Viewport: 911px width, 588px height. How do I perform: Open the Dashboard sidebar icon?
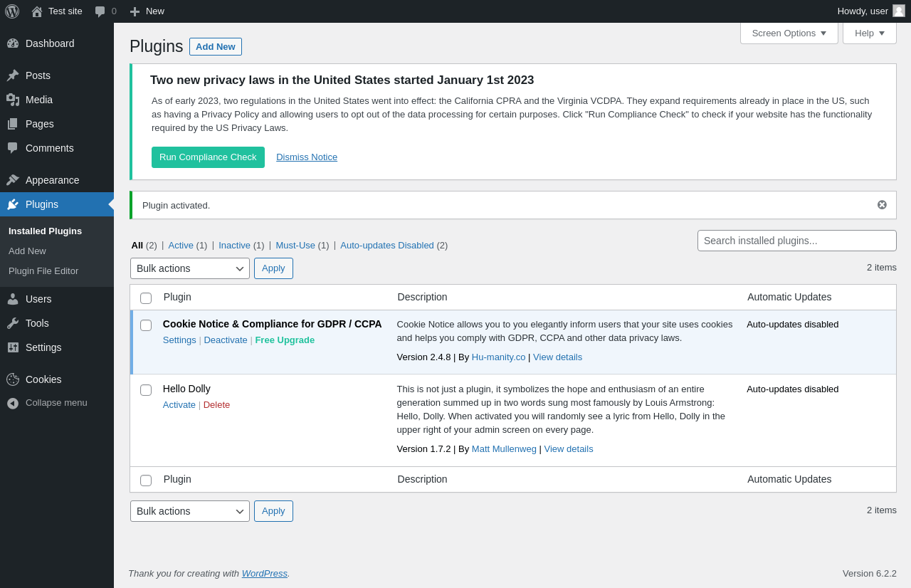click(13, 43)
